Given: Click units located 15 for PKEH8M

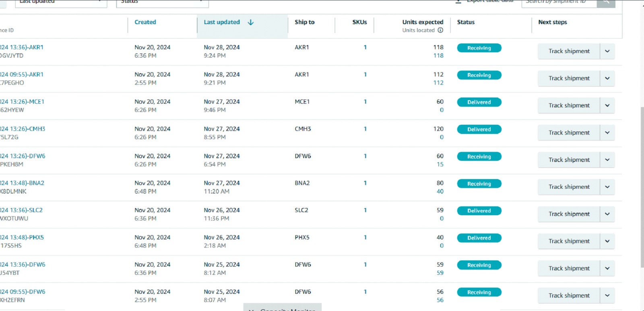Looking at the screenshot, I should pyautogui.click(x=440, y=165).
